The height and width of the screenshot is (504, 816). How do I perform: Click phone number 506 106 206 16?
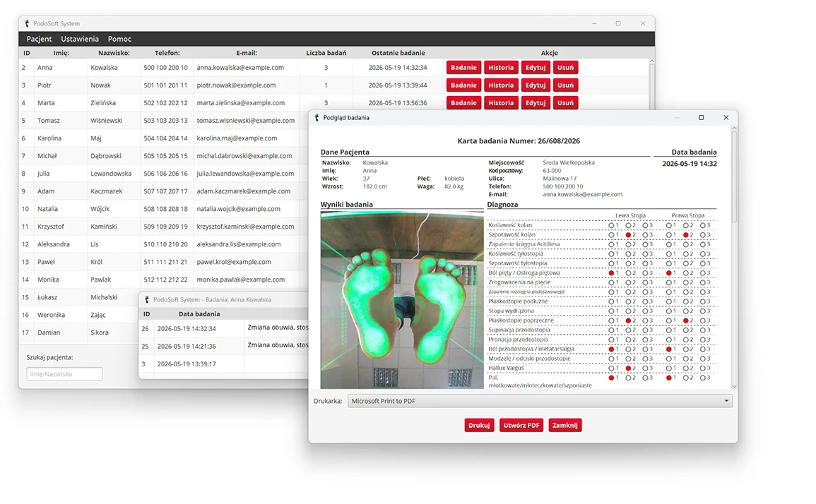tap(165, 174)
